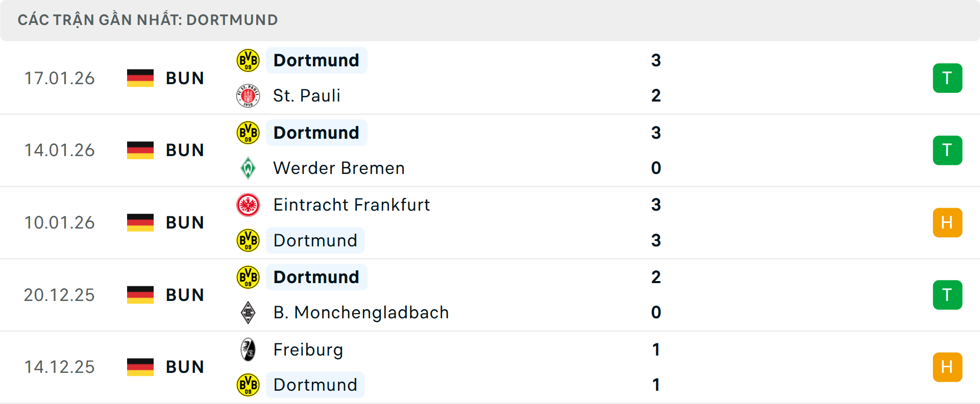Open the Eintracht Frankfurt club crest

(248, 205)
